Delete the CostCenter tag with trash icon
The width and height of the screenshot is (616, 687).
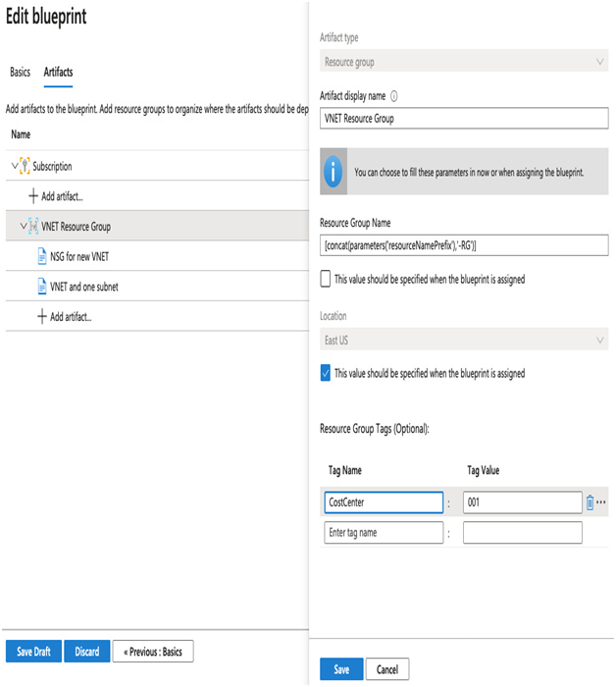590,502
